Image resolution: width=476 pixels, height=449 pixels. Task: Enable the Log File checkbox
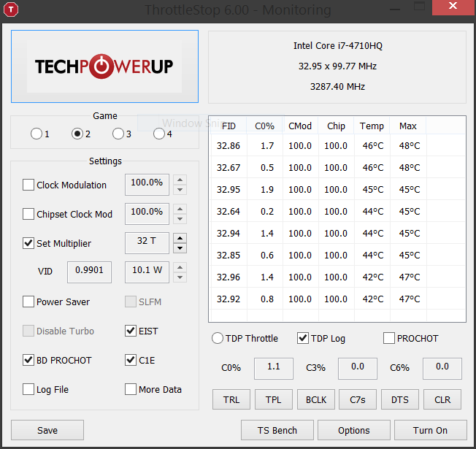click(x=28, y=389)
